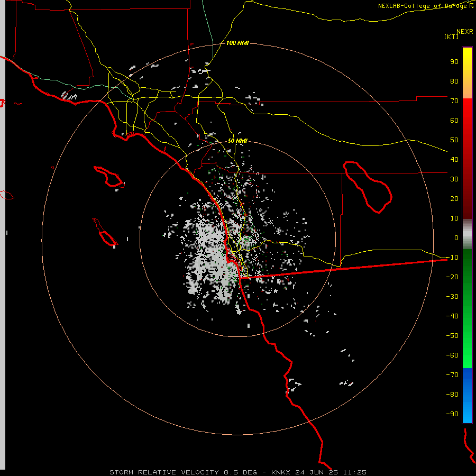476x476 pixels.
Task: Click the positive 50 velocity scale value
Action: [x=454, y=140]
